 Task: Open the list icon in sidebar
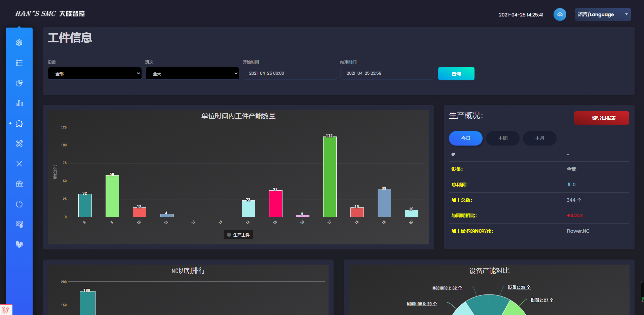[x=19, y=63]
